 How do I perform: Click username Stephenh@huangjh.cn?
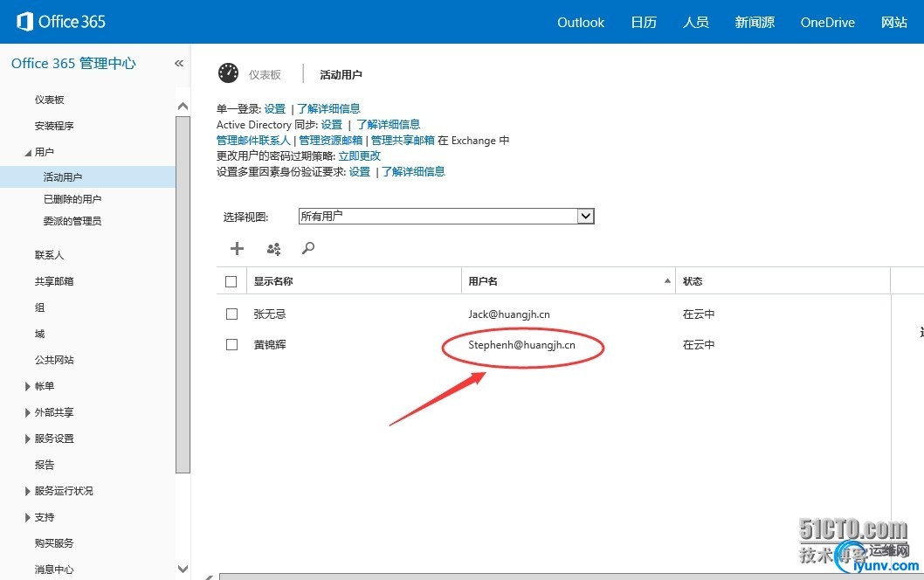tap(521, 345)
